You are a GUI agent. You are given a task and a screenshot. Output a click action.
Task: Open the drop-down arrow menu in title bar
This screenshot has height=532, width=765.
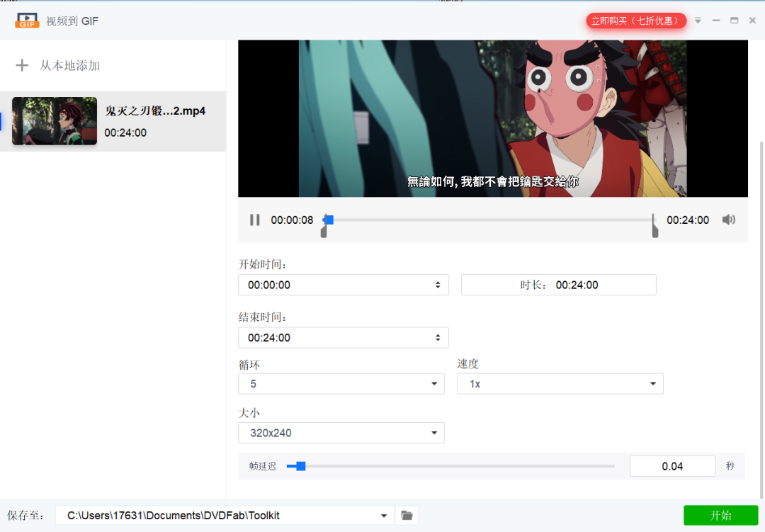(697, 21)
